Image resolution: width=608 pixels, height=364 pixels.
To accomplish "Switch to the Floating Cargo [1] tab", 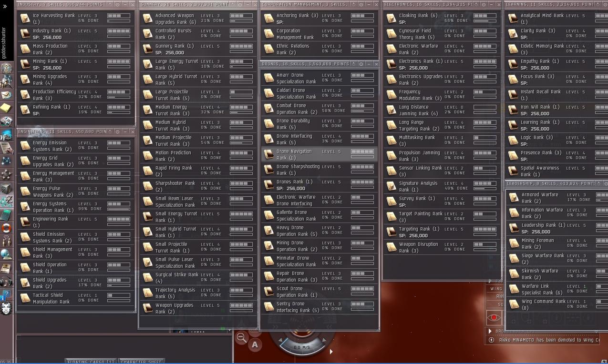I will click(91, 362).
